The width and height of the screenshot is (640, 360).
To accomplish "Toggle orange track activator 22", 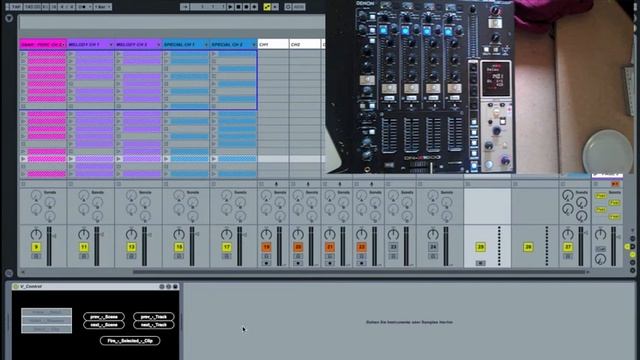I will point(361,247).
